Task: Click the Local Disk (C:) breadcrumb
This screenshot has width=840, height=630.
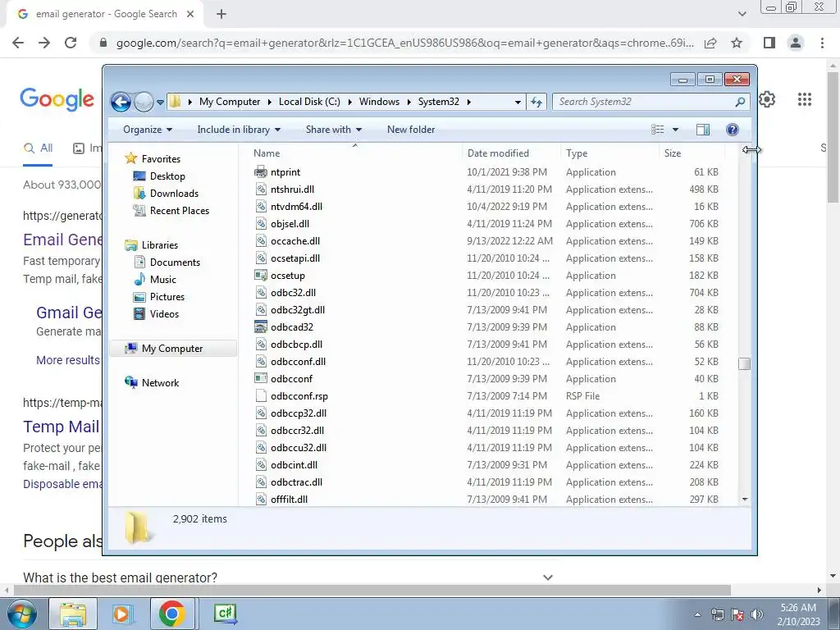Action: tap(309, 102)
